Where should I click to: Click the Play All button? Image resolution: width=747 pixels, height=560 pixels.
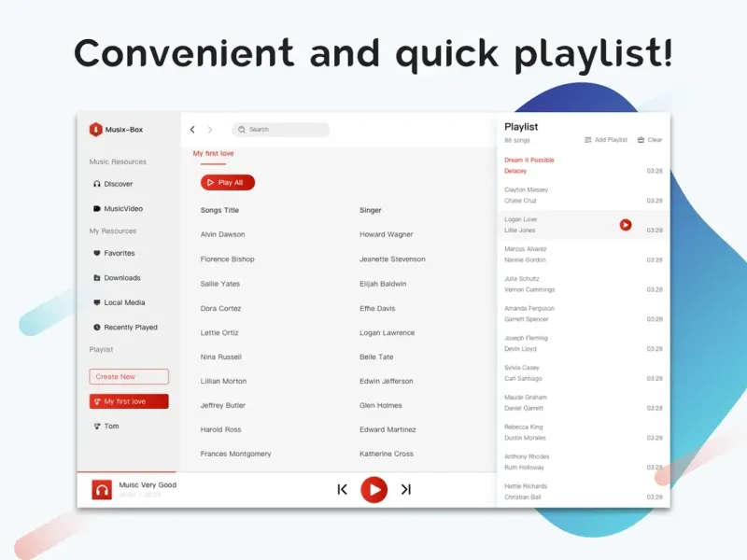pyautogui.click(x=228, y=182)
